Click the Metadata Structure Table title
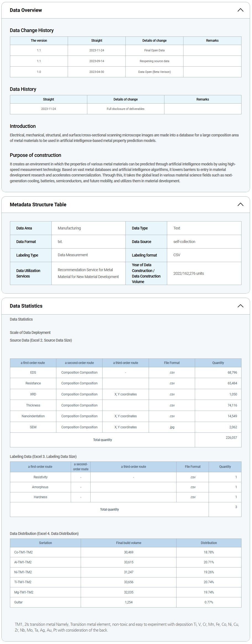 pyautogui.click(x=38, y=205)
